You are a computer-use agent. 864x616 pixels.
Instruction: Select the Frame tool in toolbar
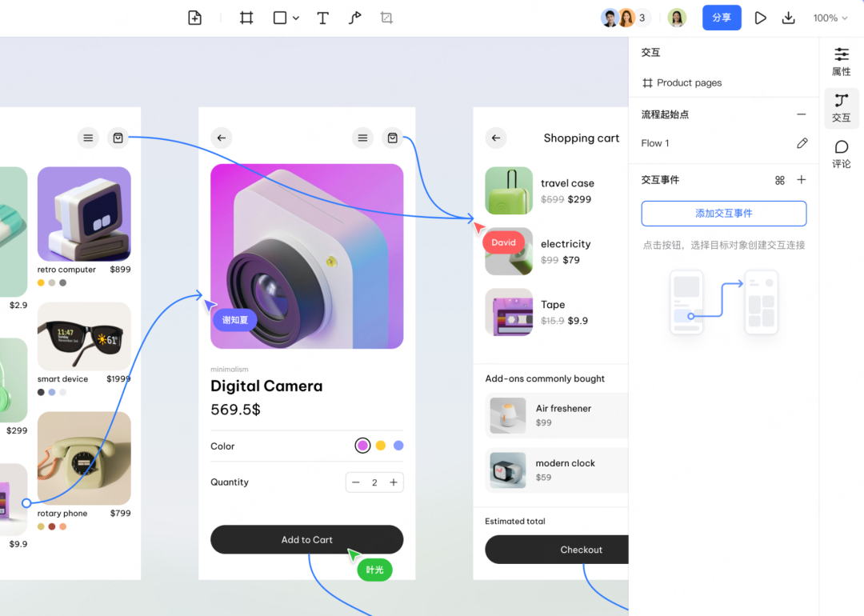[246, 18]
